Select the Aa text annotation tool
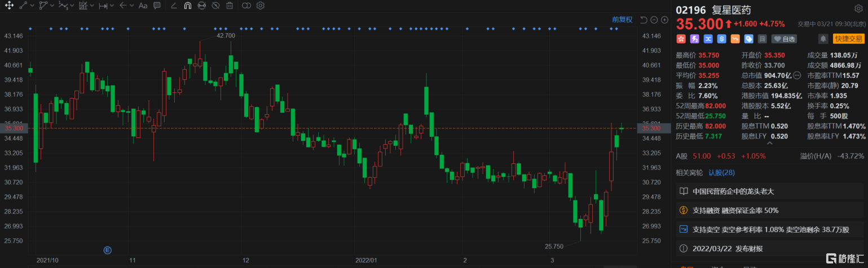Viewport: 868px width, 268px height. click(x=143, y=6)
